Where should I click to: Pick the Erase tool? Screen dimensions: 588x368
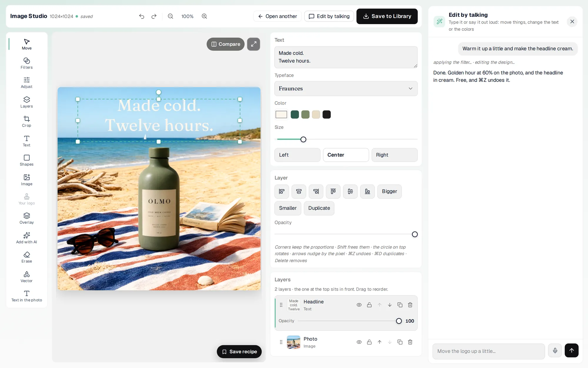[26, 257]
